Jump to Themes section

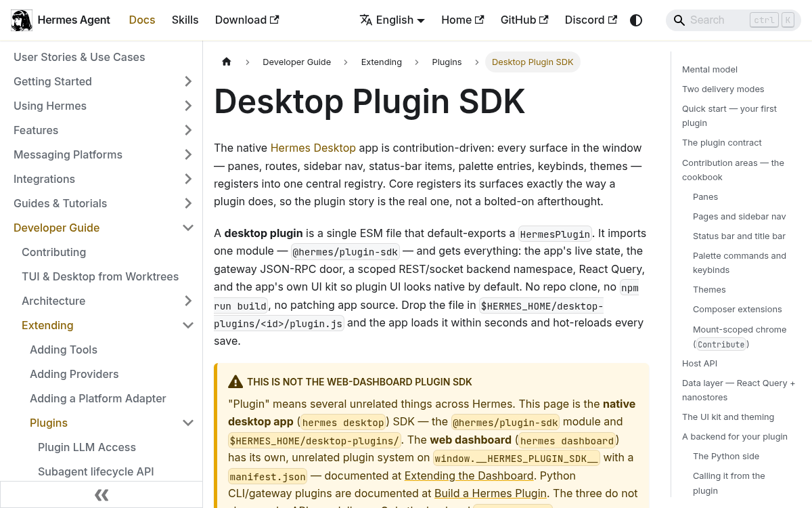point(709,289)
